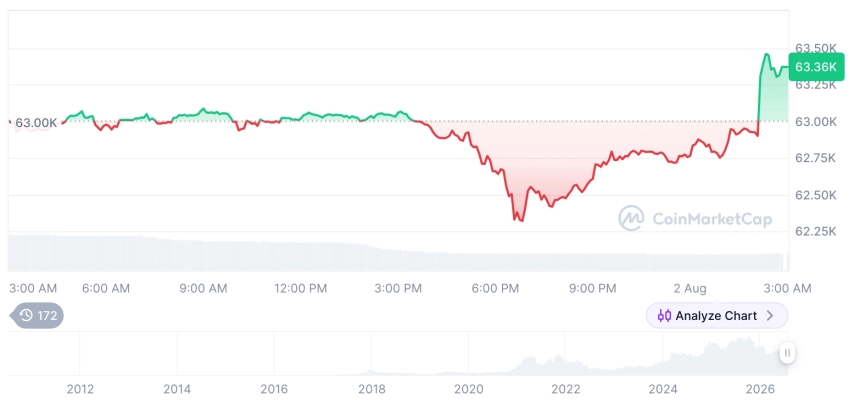Click the CoinMarketCap watermark logo icon

pyautogui.click(x=631, y=218)
